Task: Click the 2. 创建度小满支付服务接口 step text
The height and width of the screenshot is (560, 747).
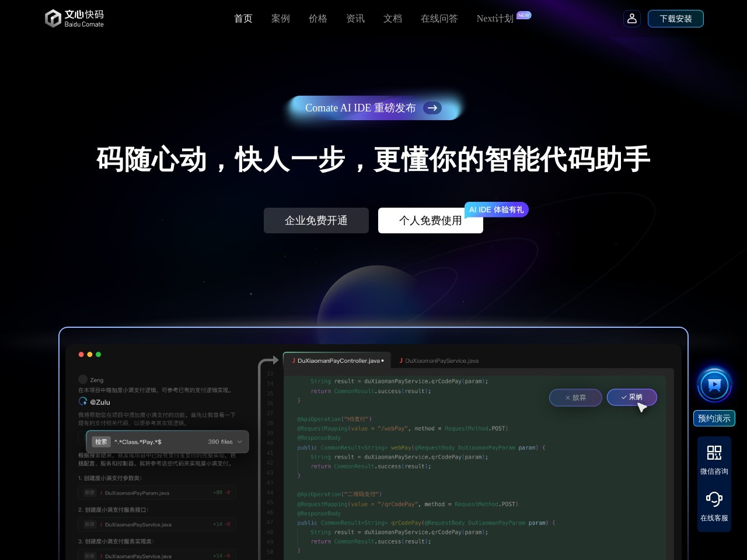Action: point(113,509)
